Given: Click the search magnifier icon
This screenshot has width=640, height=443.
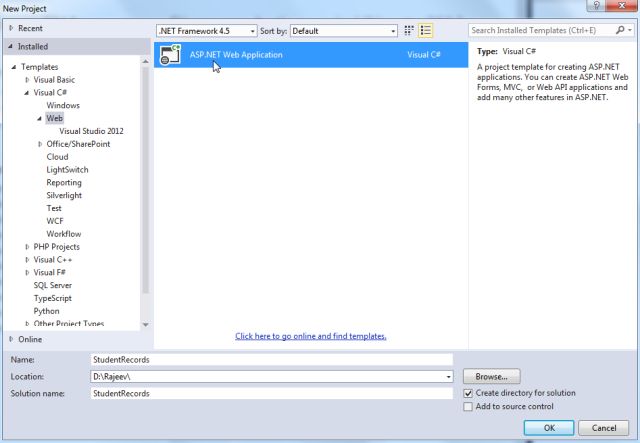Looking at the screenshot, I should tap(620, 30).
